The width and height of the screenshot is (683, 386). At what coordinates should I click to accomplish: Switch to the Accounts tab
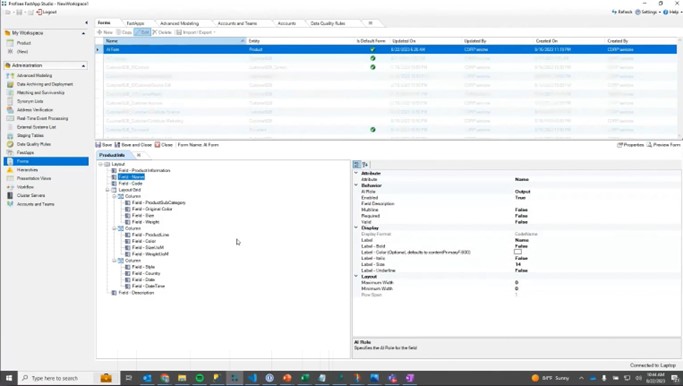click(287, 23)
